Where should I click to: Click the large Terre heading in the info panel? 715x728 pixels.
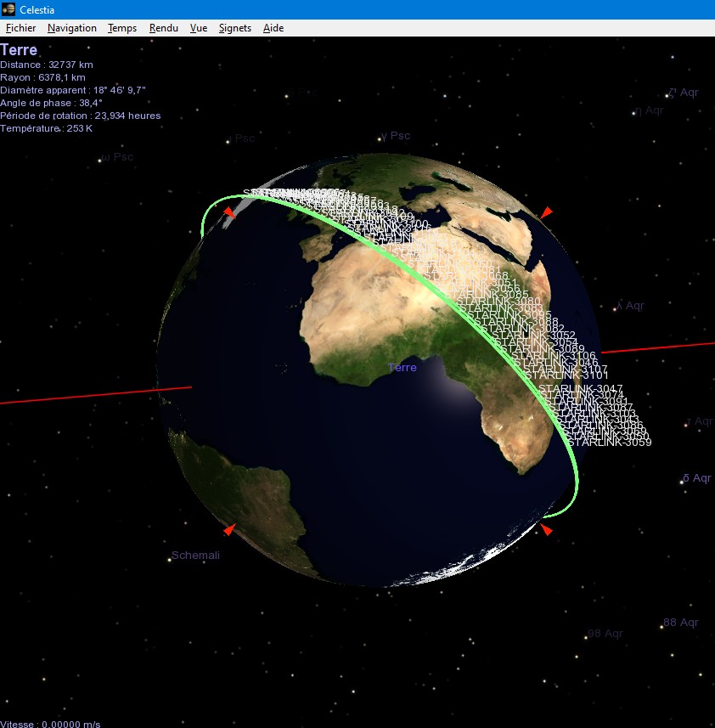(19, 49)
